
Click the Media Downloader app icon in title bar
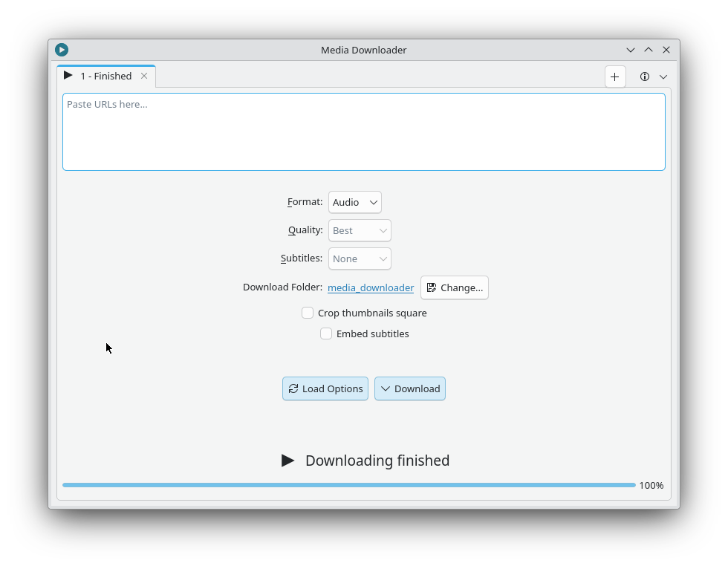62,50
